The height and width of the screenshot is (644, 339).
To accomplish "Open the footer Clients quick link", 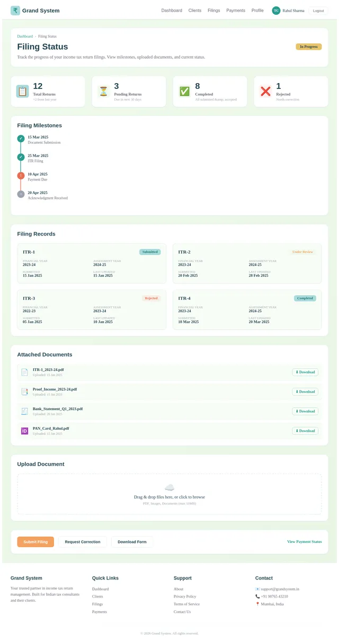I will coord(97,596).
